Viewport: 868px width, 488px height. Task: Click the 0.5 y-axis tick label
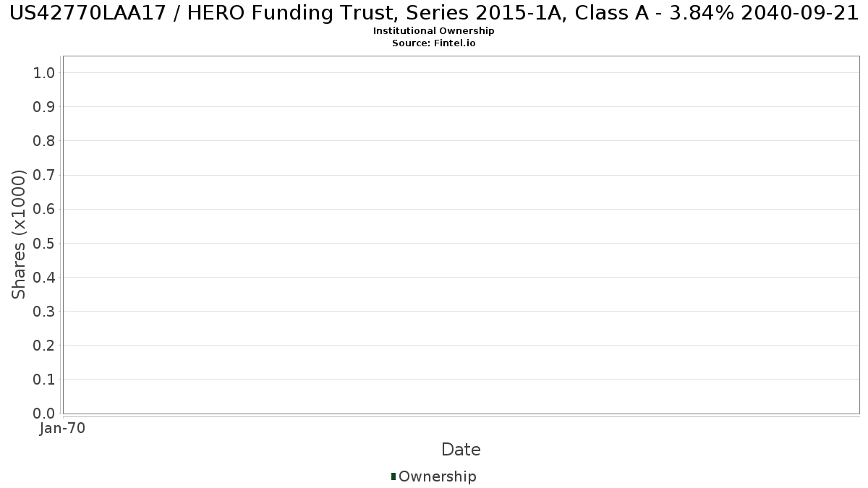44,243
